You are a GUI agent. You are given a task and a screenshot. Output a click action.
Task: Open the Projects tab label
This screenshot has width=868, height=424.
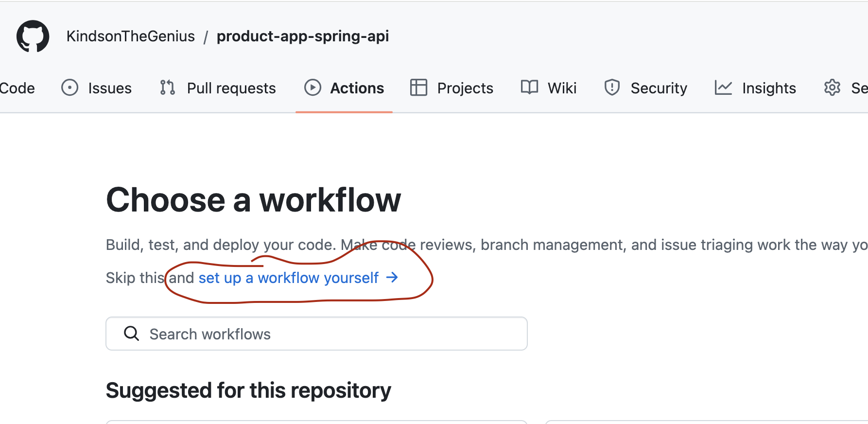click(465, 88)
